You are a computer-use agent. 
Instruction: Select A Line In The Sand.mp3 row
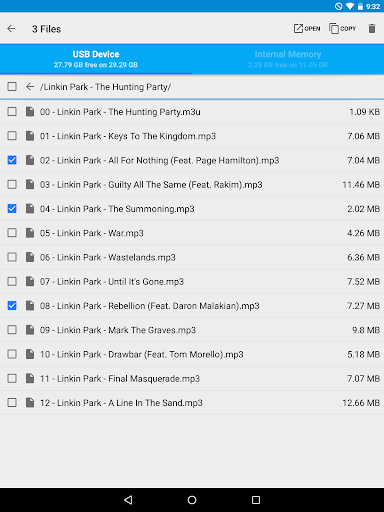coord(192,403)
